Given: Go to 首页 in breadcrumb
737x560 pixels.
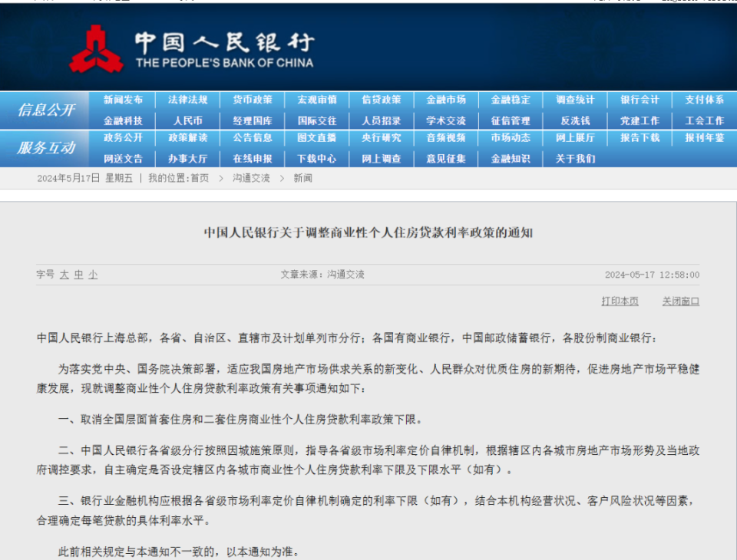Looking at the screenshot, I should 200,178.
